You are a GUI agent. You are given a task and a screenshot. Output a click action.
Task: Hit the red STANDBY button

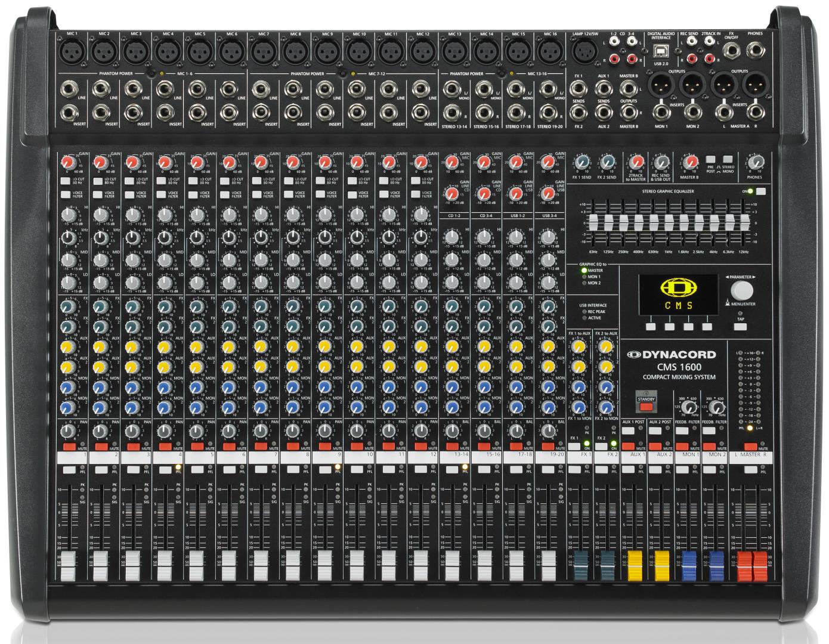tap(646, 407)
